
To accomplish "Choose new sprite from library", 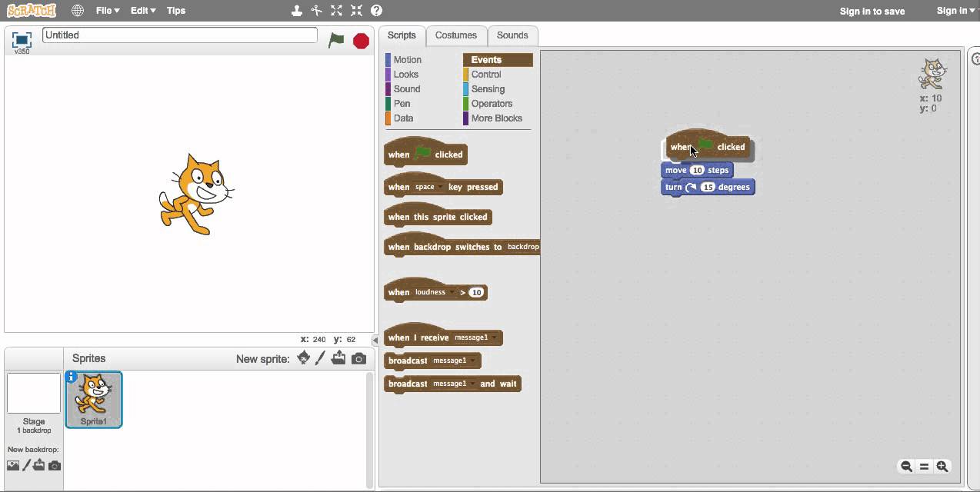I will coord(304,358).
